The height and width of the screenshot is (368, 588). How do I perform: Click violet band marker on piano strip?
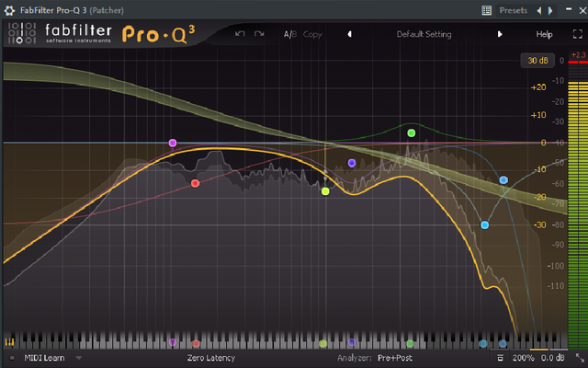point(352,342)
